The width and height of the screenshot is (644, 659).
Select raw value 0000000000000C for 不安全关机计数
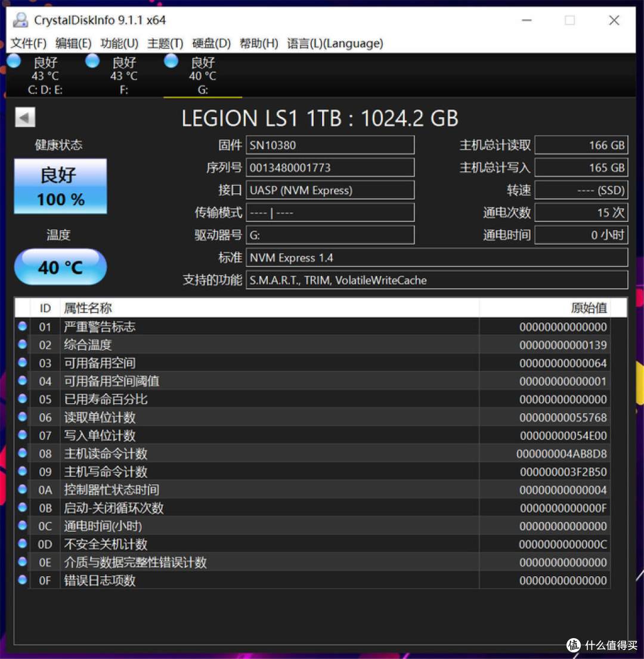(x=563, y=544)
